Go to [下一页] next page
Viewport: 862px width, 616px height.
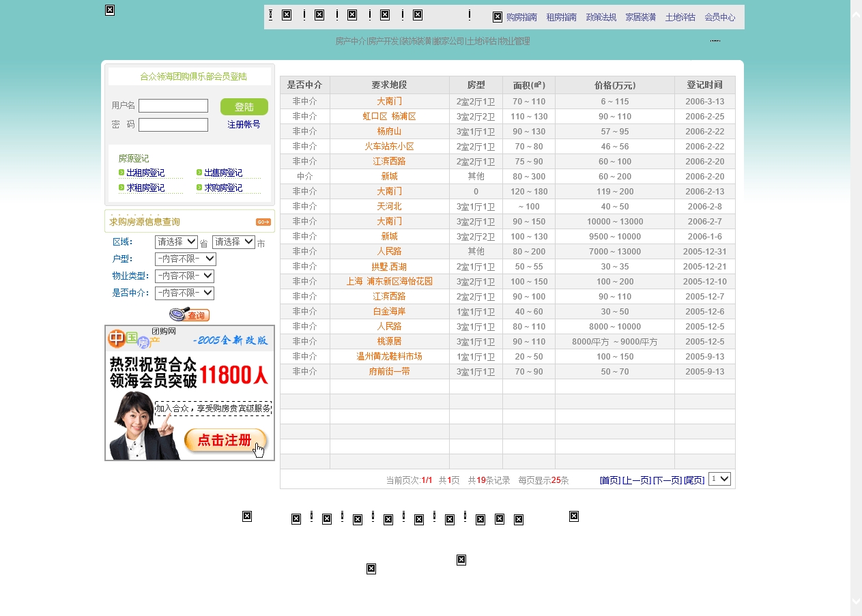pos(667,480)
